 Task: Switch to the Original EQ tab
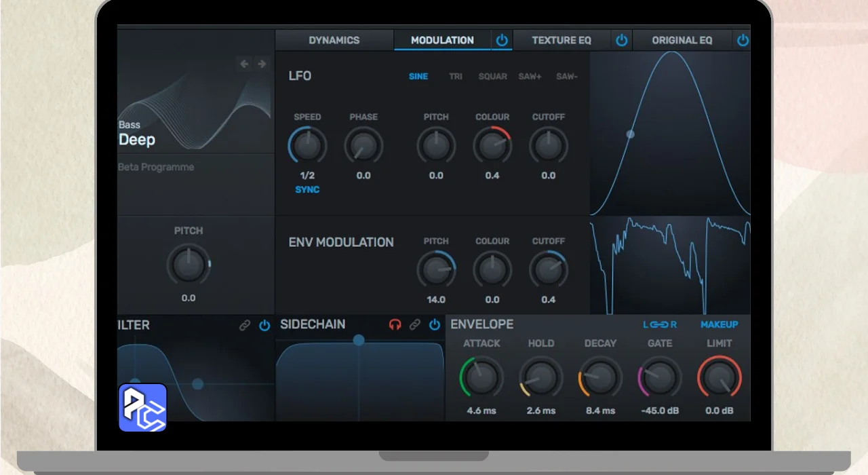pos(682,40)
